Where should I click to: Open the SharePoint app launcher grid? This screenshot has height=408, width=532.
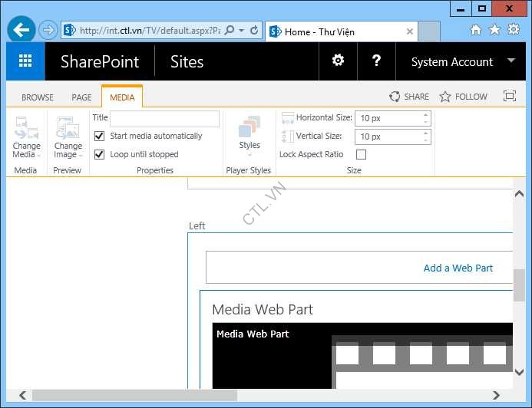25,61
